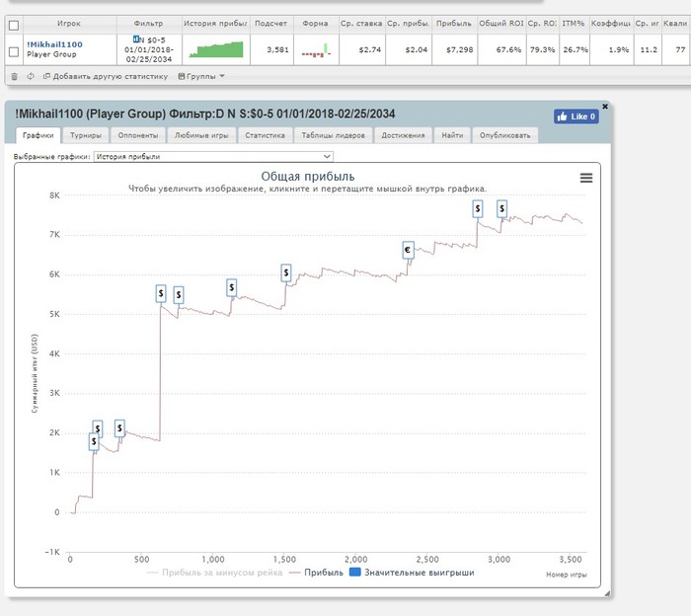Switch to Любимые игры tab

(x=201, y=135)
